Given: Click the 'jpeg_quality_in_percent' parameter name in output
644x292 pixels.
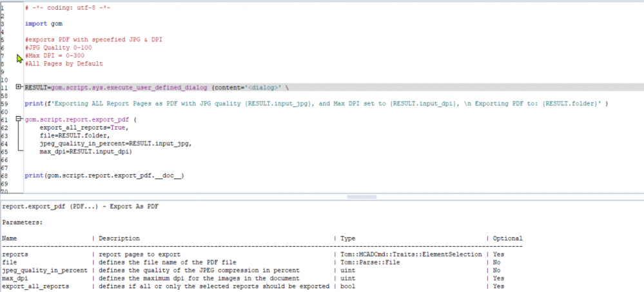Looking at the screenshot, I should pos(44,270).
